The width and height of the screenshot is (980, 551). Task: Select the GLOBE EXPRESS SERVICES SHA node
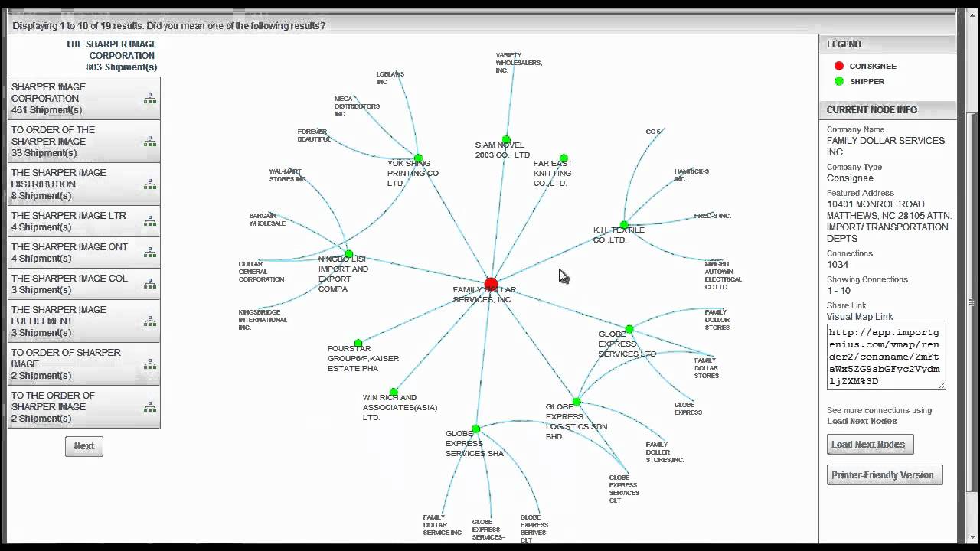point(475,429)
